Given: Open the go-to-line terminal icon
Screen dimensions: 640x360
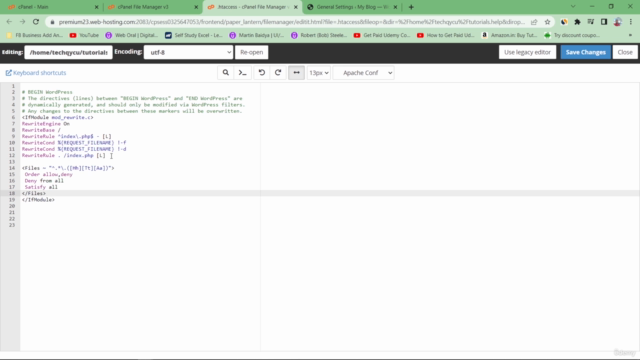Looking at the screenshot, I should 242,73.
